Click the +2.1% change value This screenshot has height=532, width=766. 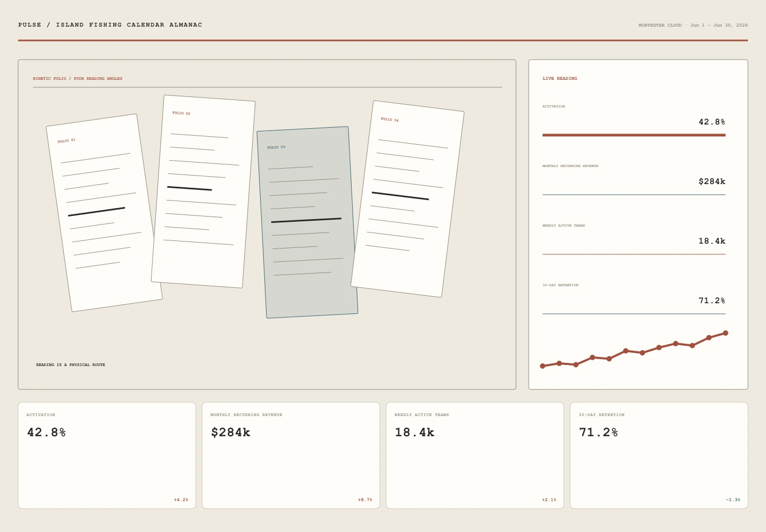(549, 500)
